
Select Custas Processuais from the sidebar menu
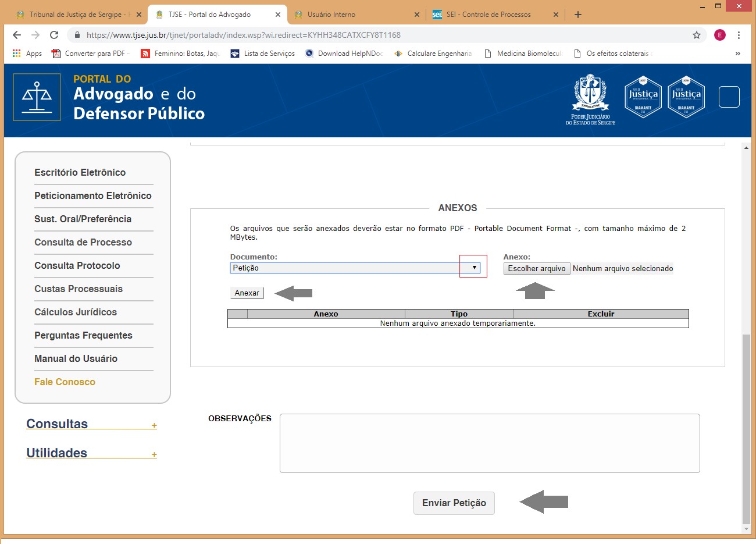(79, 289)
